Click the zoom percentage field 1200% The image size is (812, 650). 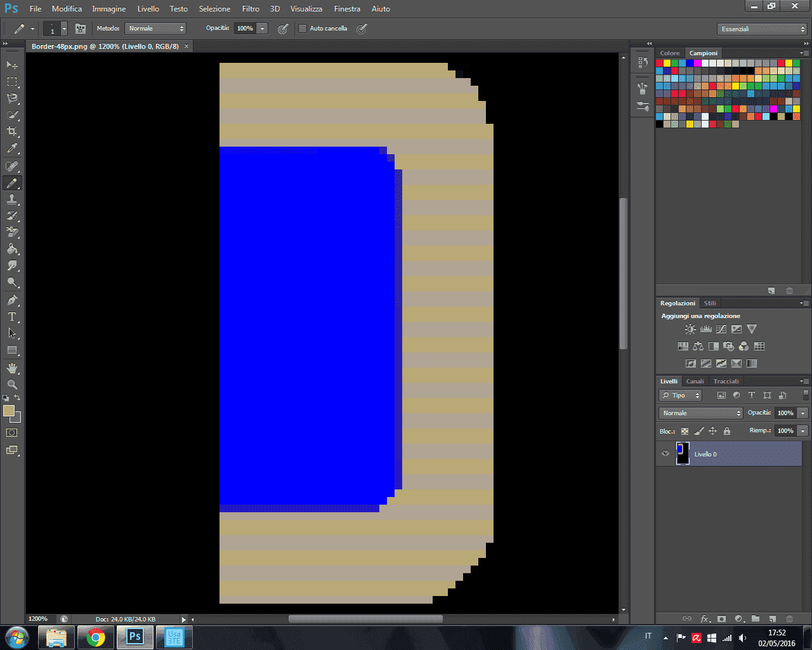pos(39,619)
